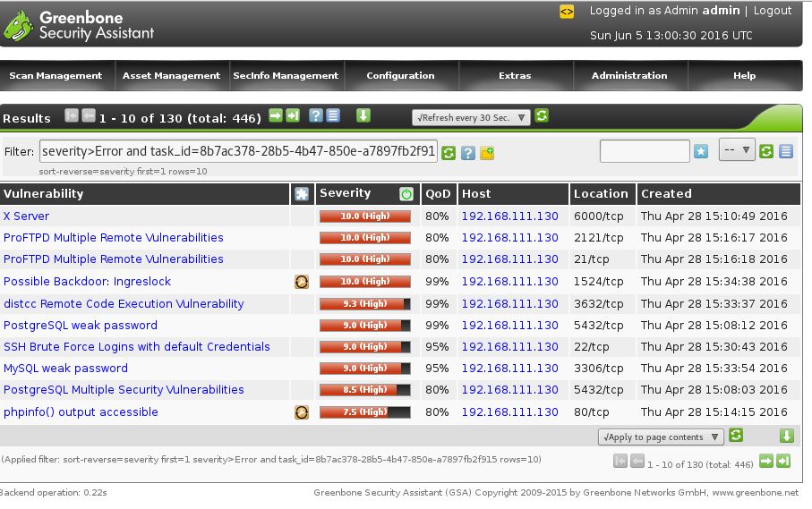Image resolution: width=812 pixels, height=509 pixels.
Task: Open the '--' named filter dropdown
Action: point(737,150)
